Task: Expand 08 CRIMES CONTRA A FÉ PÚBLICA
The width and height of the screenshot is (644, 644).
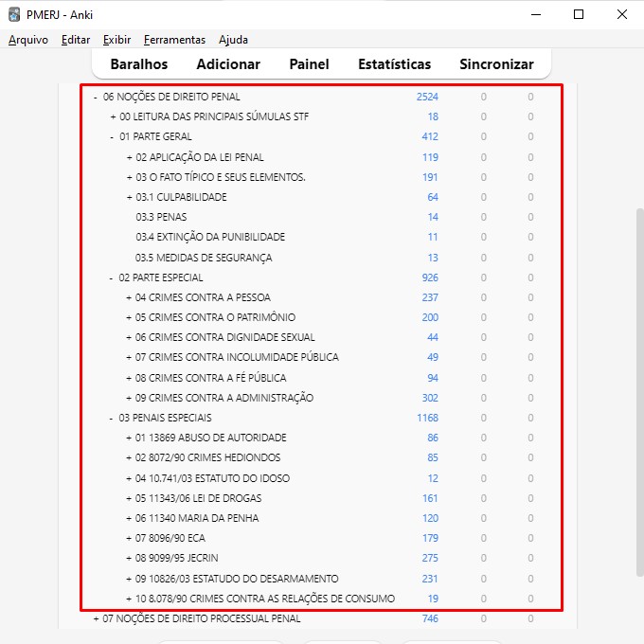Action: pyautogui.click(x=129, y=378)
